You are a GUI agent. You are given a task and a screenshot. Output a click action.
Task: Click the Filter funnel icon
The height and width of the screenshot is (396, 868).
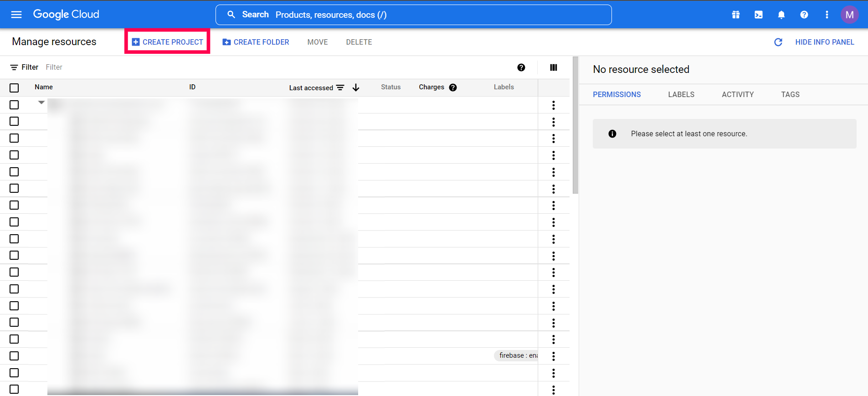click(14, 67)
